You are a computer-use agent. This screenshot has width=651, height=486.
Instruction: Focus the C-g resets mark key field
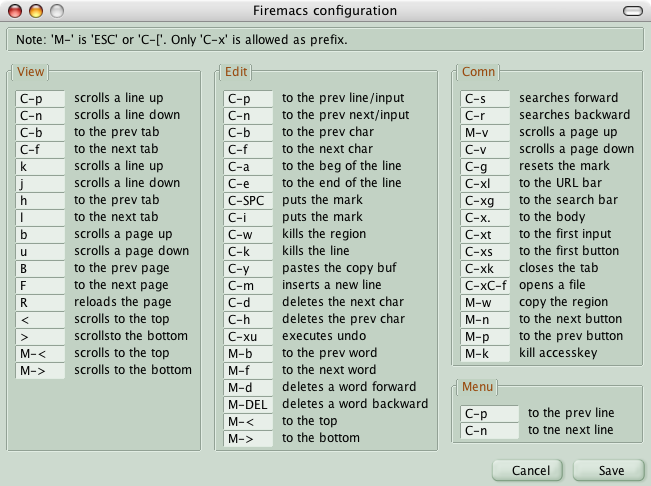tap(485, 167)
